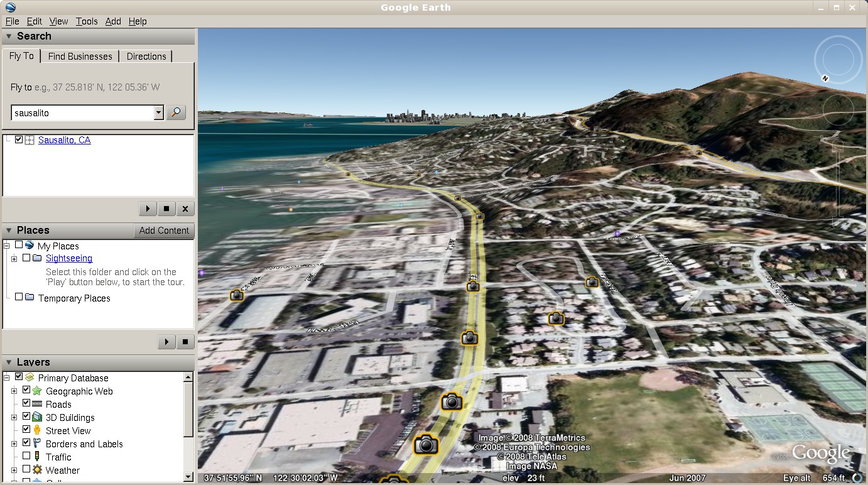Collapse the Primary Database tree node
The width and height of the screenshot is (868, 485).
pyautogui.click(x=7, y=378)
